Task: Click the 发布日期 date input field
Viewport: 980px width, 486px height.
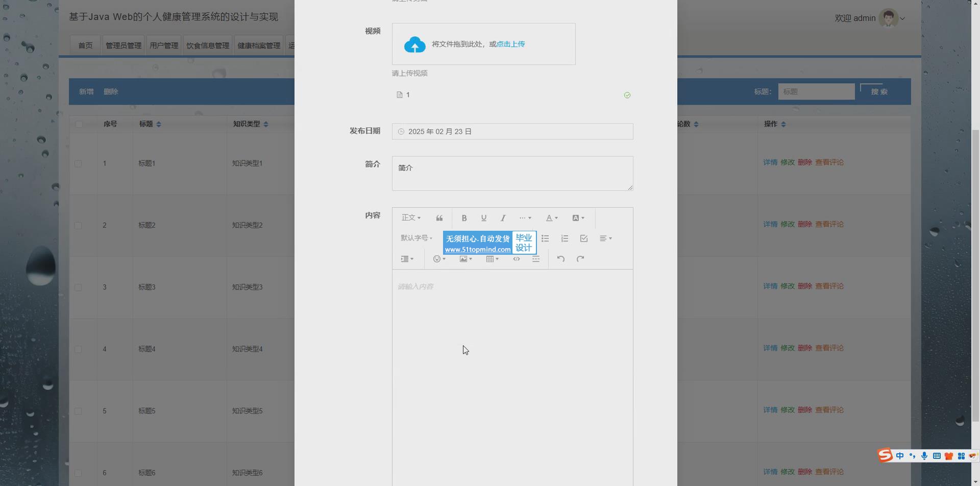Action: pyautogui.click(x=512, y=132)
